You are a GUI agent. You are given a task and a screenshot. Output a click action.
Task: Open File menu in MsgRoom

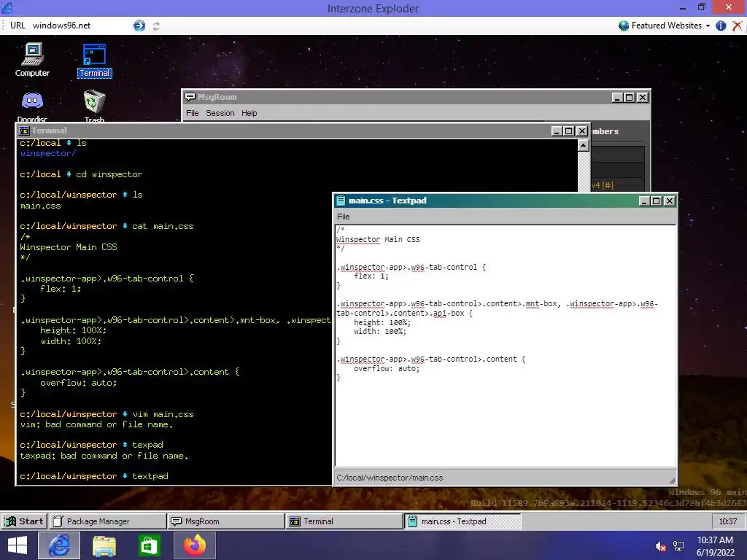(x=193, y=113)
